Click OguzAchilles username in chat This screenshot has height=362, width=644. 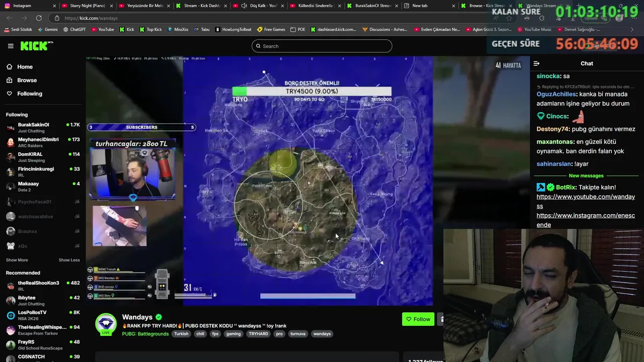pyautogui.click(x=556, y=94)
